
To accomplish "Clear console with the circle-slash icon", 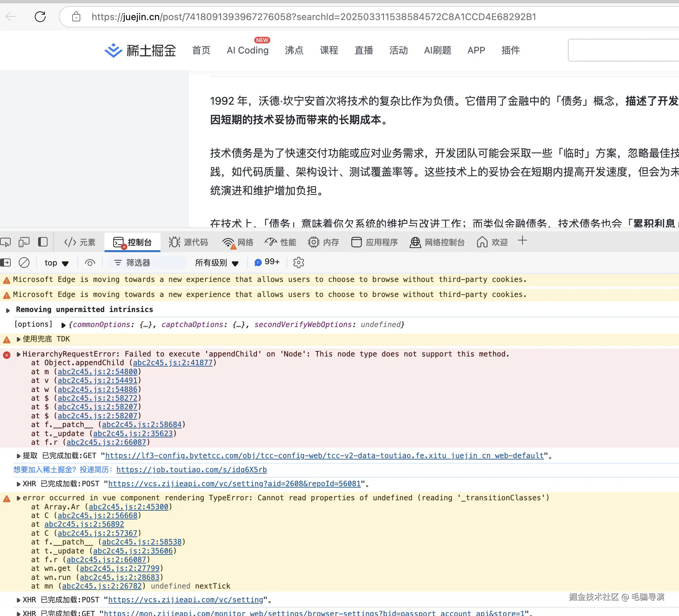I will click(24, 263).
